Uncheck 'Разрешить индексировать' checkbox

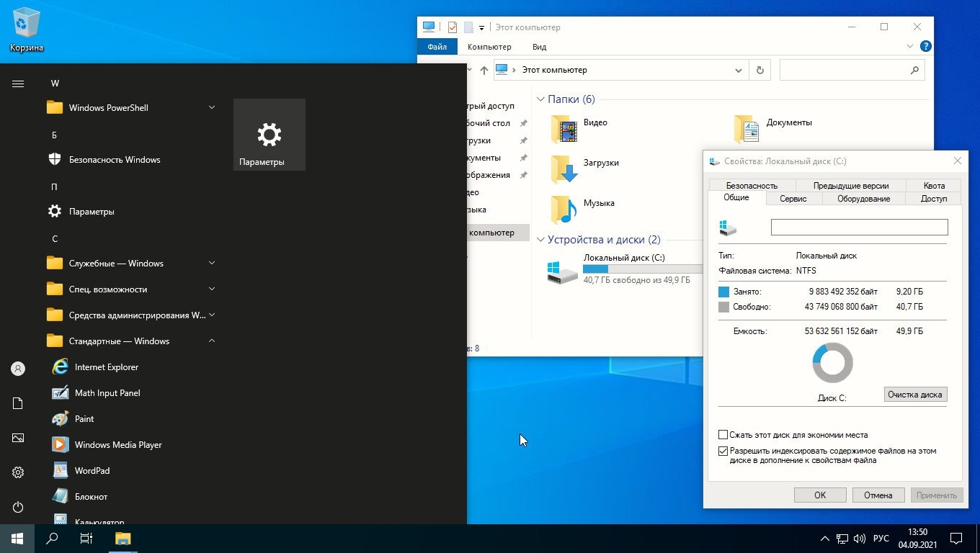click(723, 451)
